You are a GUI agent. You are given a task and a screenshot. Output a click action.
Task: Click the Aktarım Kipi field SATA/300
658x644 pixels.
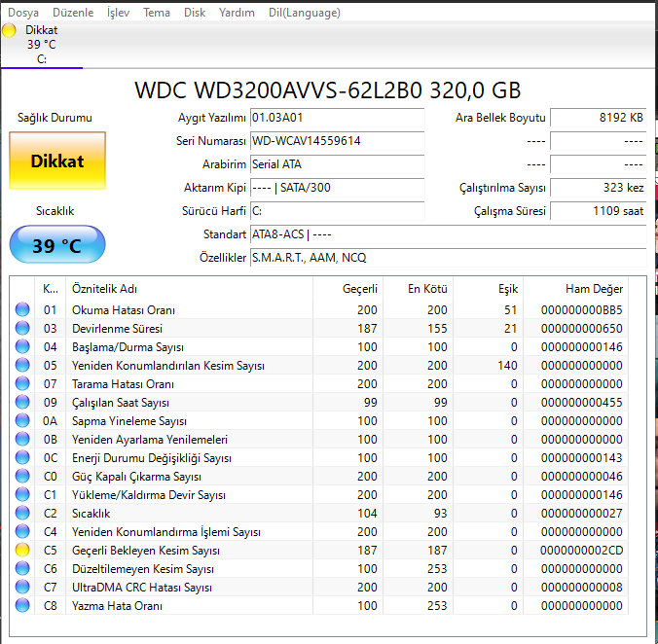(338, 188)
